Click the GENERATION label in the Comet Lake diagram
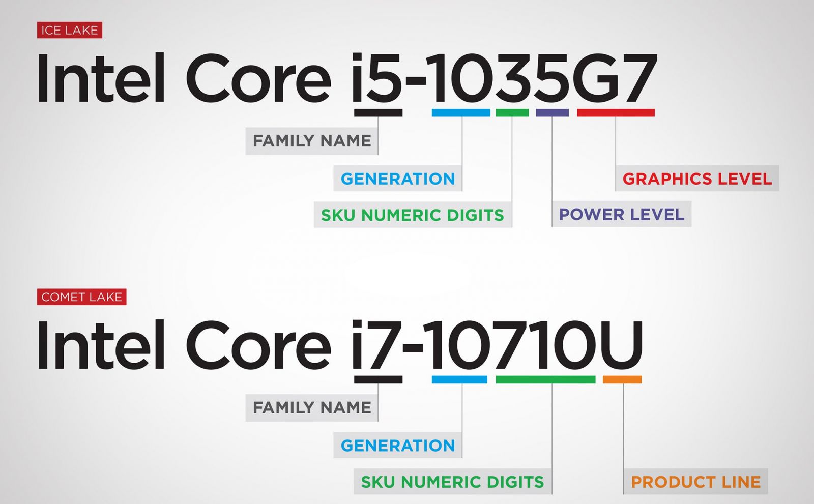Viewport: 814px width, 504px height. (x=397, y=446)
